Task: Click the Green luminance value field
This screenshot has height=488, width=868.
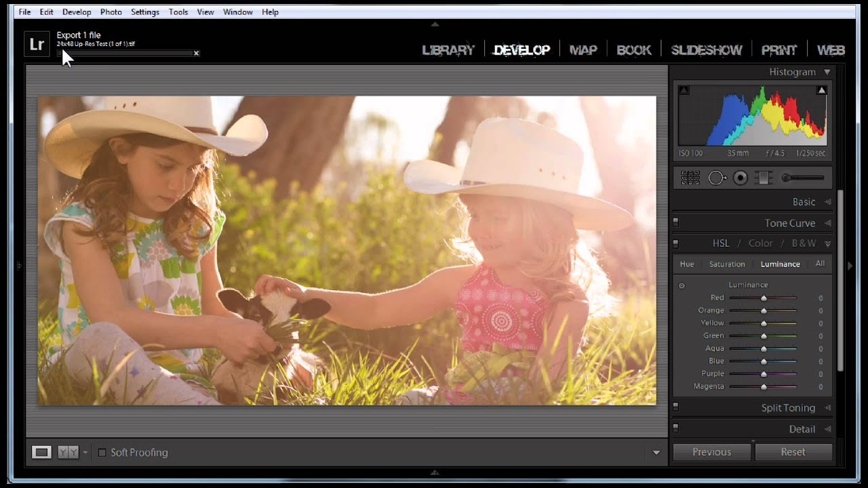Action: point(820,336)
